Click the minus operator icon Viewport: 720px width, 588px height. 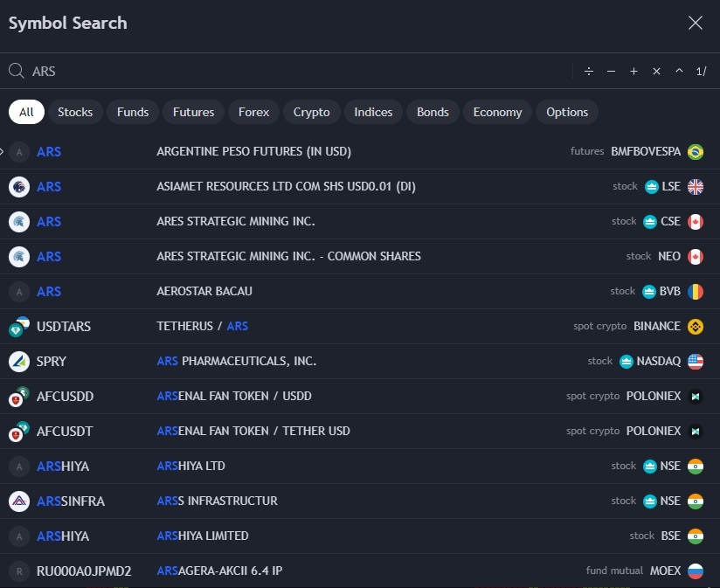(612, 72)
